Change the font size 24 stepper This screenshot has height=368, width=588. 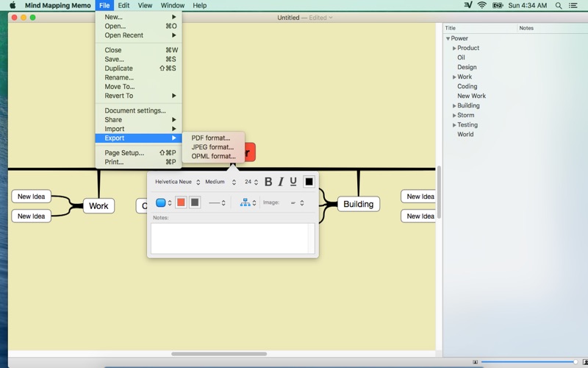pos(256,182)
